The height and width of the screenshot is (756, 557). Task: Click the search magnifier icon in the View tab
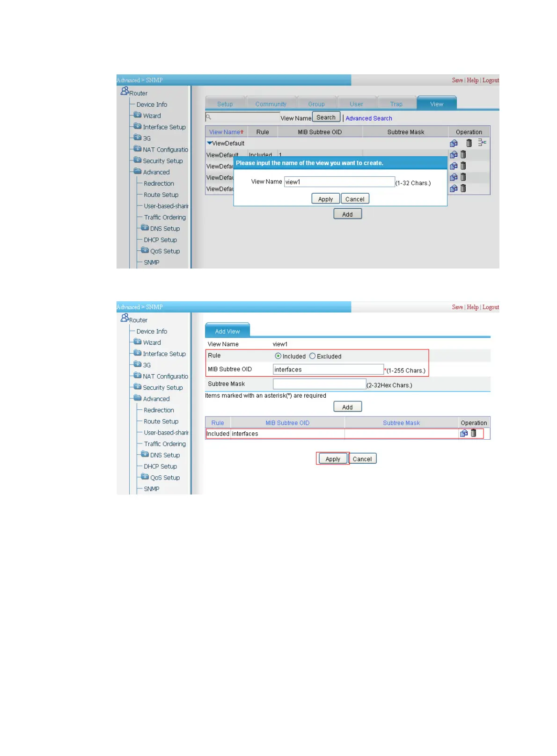(x=209, y=117)
